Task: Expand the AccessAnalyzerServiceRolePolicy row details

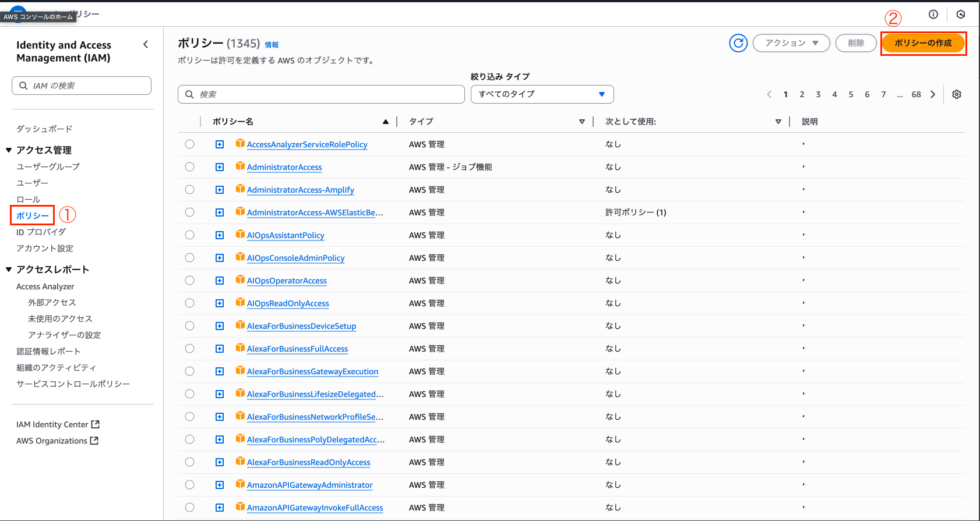Action: [220, 144]
